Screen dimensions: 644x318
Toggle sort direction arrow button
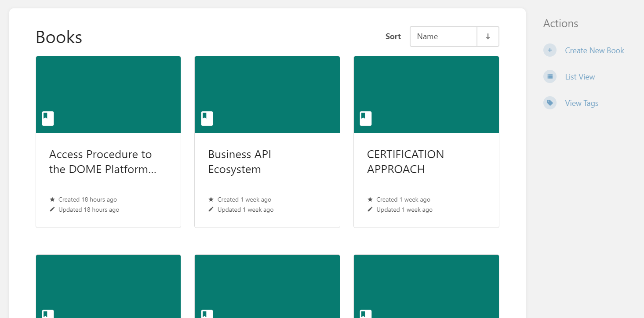488,36
